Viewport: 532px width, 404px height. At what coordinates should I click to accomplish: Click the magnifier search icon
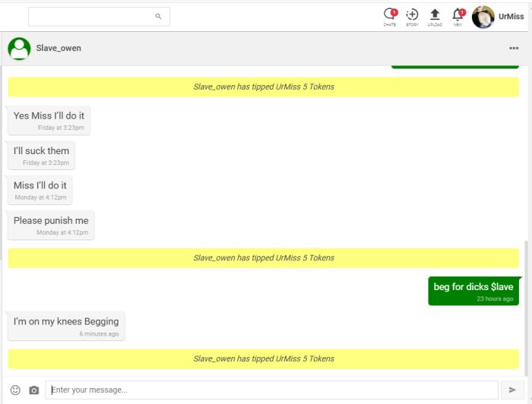[x=158, y=16]
